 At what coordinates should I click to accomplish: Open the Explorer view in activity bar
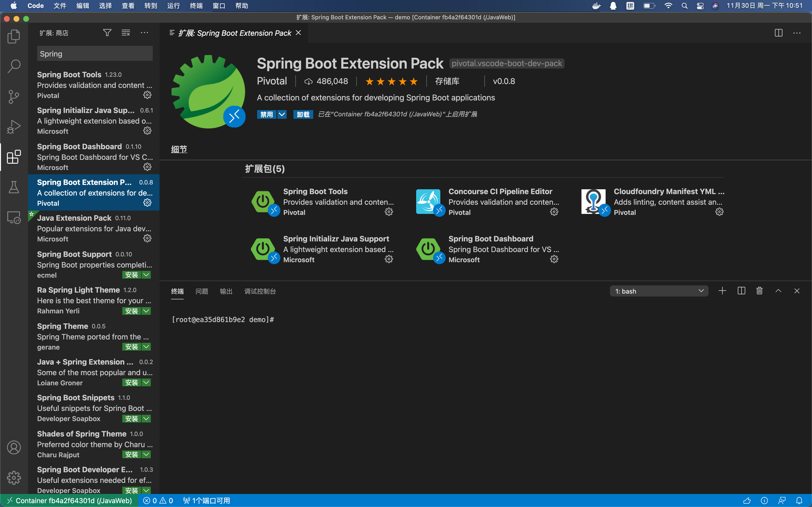coord(14,36)
